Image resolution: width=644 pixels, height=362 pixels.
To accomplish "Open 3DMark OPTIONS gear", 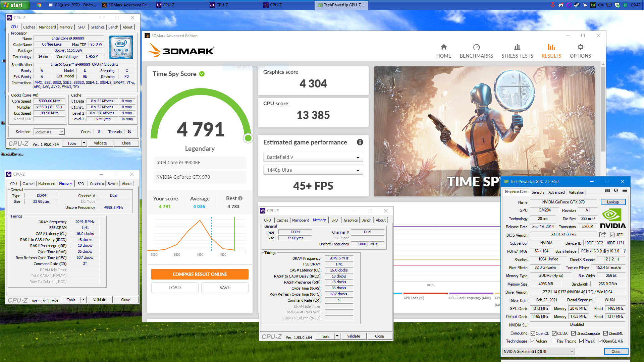I will [x=580, y=51].
